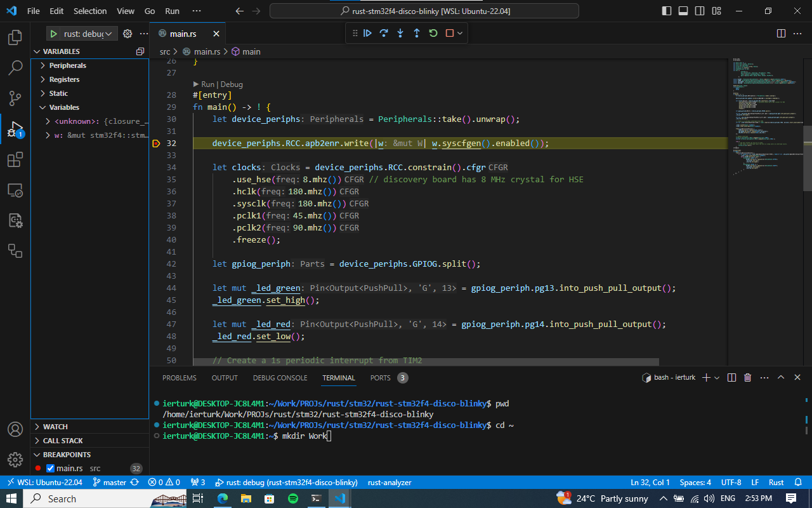Click the debug Step Over button
The height and width of the screenshot is (508, 812).
point(384,33)
